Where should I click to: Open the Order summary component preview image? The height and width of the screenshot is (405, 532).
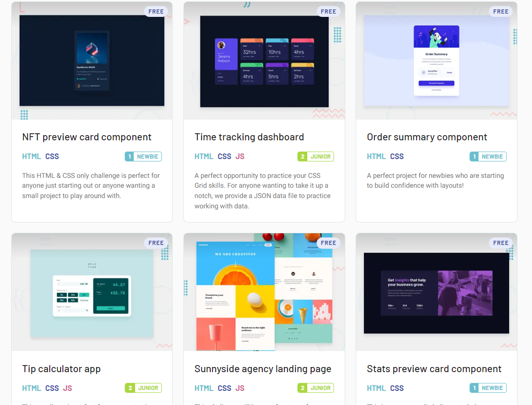click(436, 61)
